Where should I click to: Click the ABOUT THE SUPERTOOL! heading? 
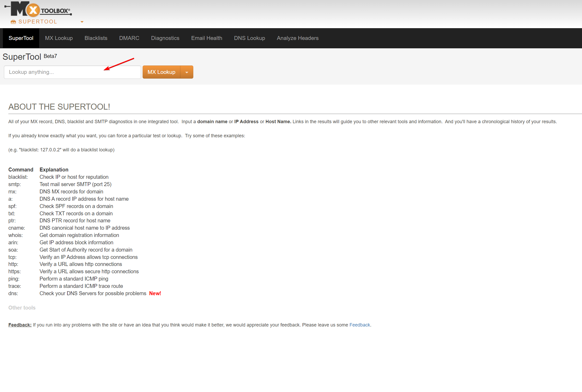59,107
